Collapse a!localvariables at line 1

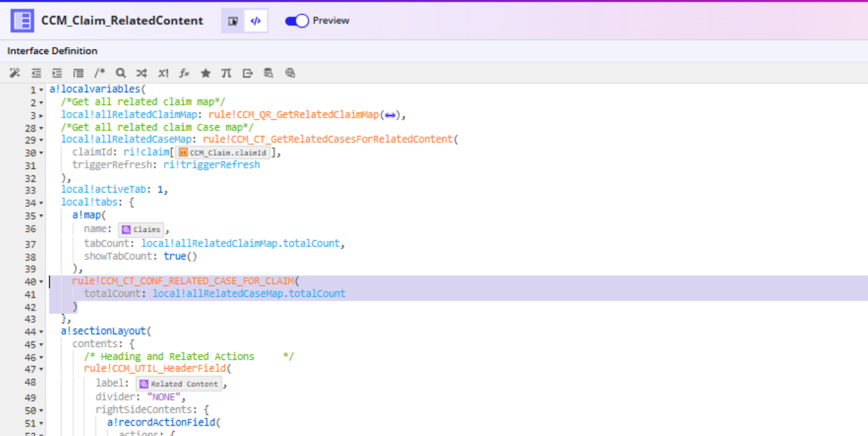(x=42, y=90)
